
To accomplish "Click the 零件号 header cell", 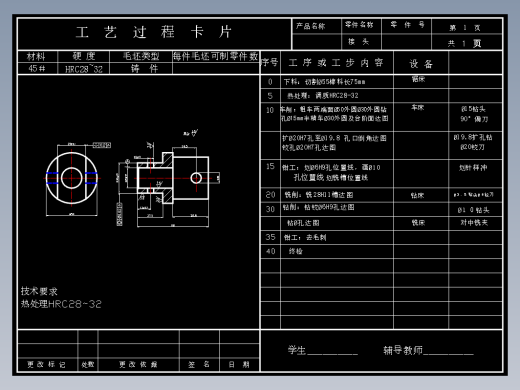I will (x=406, y=26).
